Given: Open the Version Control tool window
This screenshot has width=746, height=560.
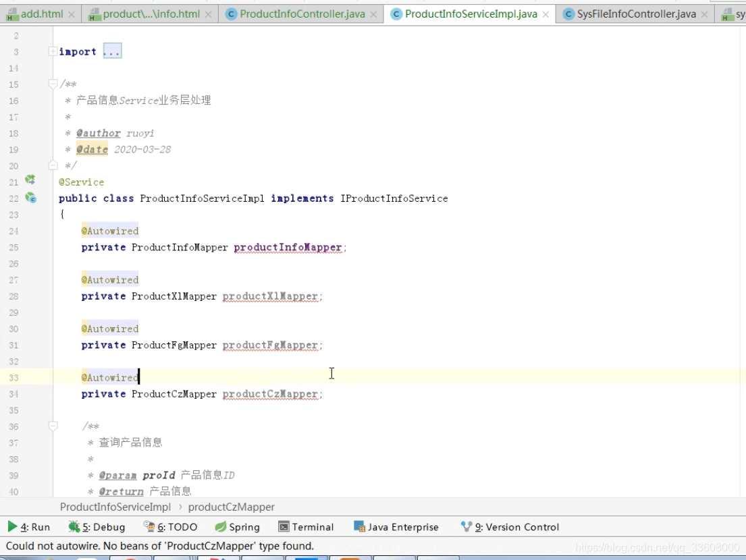Looking at the screenshot, I should [510, 527].
